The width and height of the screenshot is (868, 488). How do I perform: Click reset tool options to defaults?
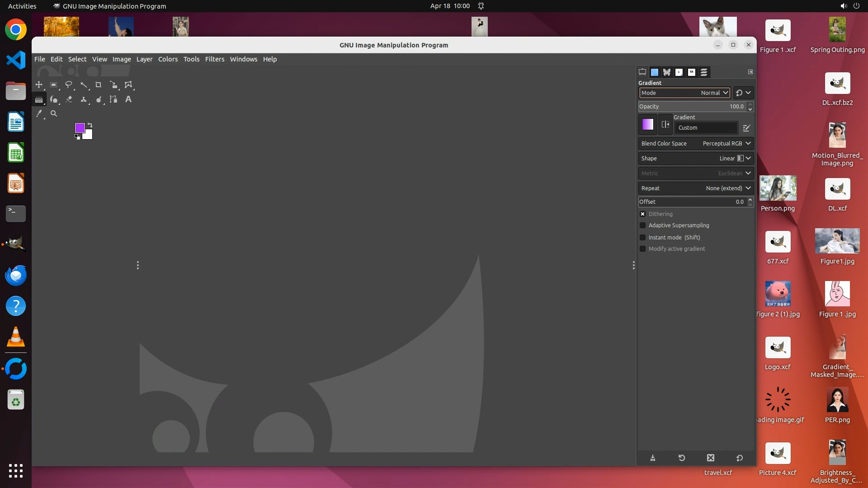(740, 458)
